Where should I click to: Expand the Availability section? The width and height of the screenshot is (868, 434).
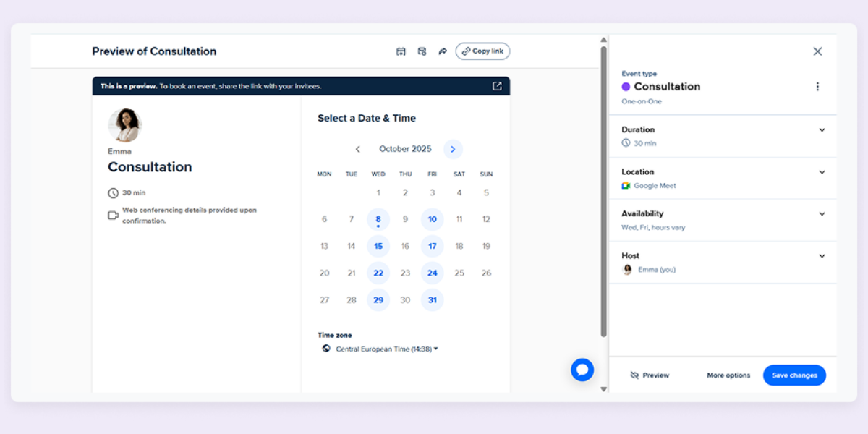(822, 213)
